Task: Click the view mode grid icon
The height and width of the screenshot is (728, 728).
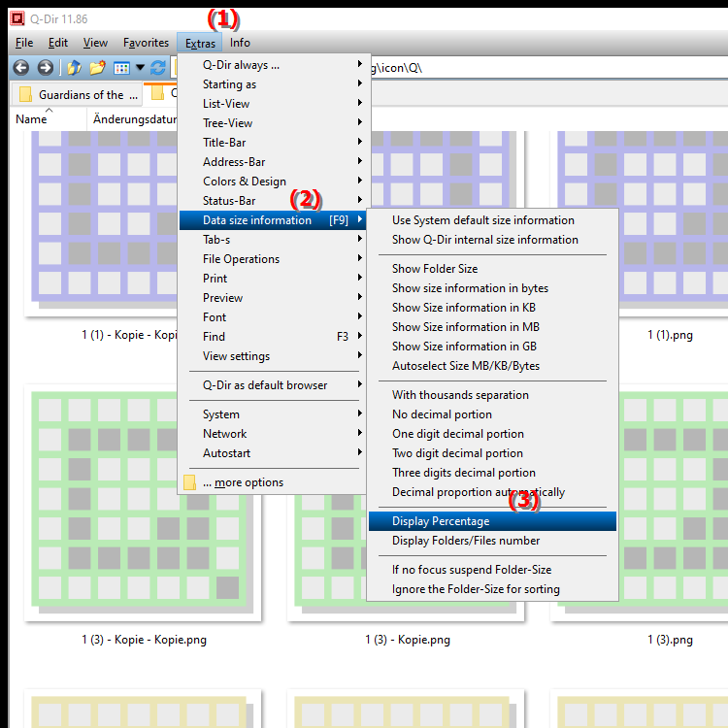Action: coord(121,68)
